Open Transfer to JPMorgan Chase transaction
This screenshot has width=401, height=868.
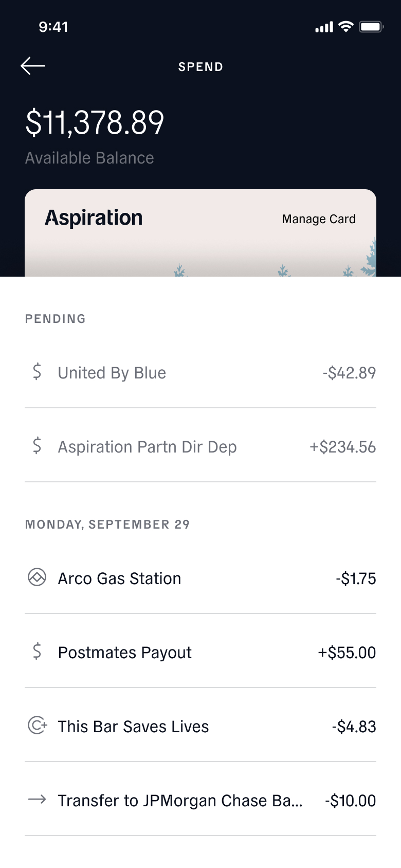(x=200, y=800)
